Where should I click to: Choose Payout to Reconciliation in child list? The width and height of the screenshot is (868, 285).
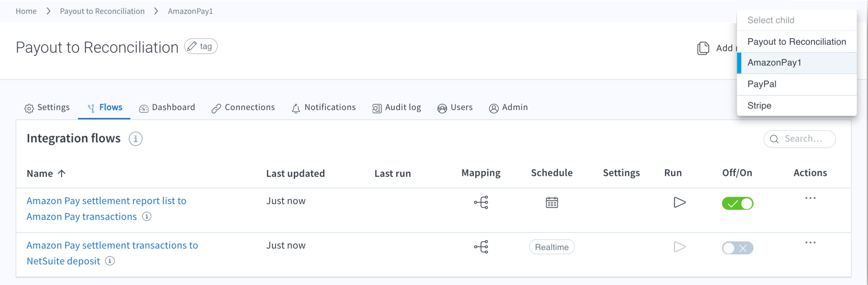click(x=797, y=41)
